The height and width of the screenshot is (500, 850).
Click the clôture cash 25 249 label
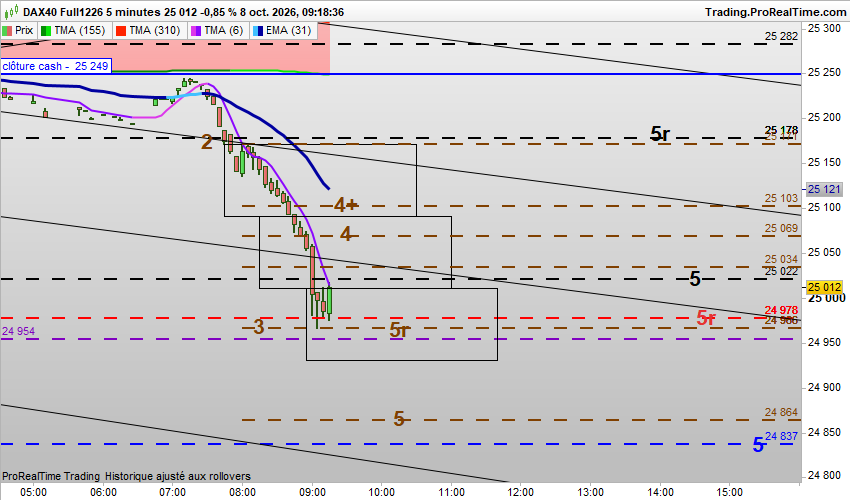tap(56, 66)
